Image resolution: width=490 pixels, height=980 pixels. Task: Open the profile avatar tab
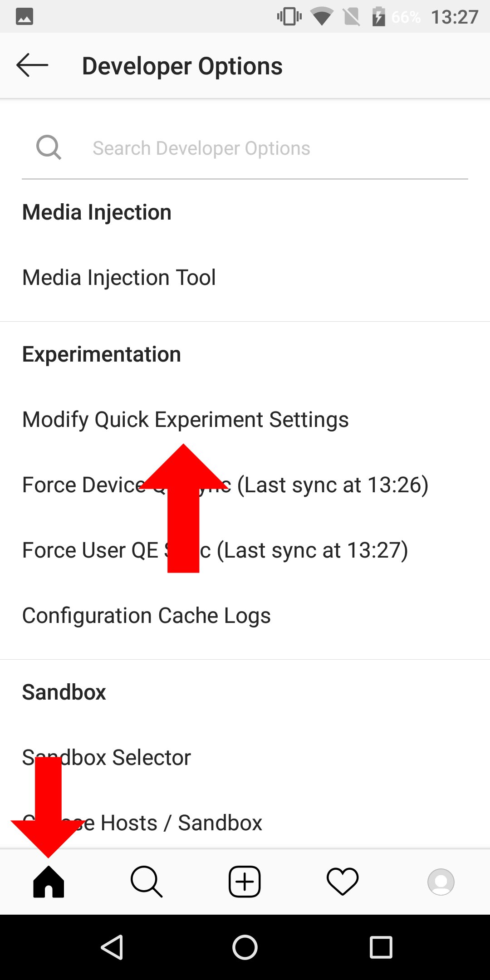tap(441, 882)
